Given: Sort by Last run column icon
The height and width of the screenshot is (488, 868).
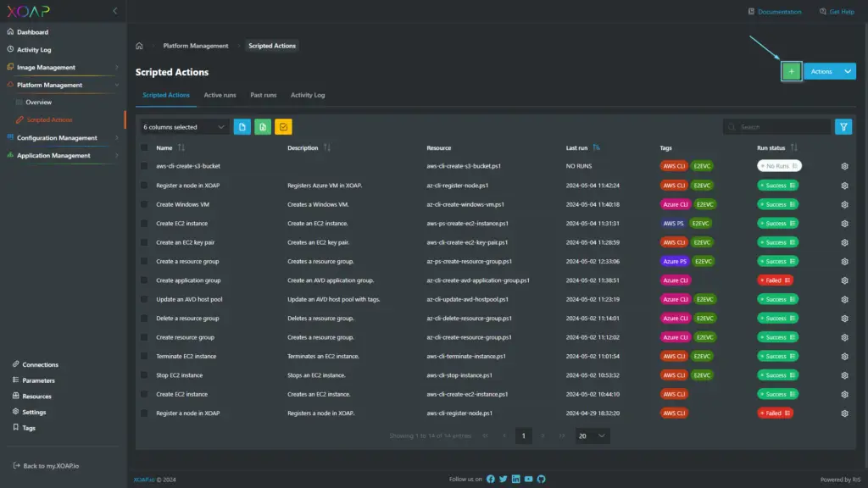Looking at the screenshot, I should click(x=596, y=147).
